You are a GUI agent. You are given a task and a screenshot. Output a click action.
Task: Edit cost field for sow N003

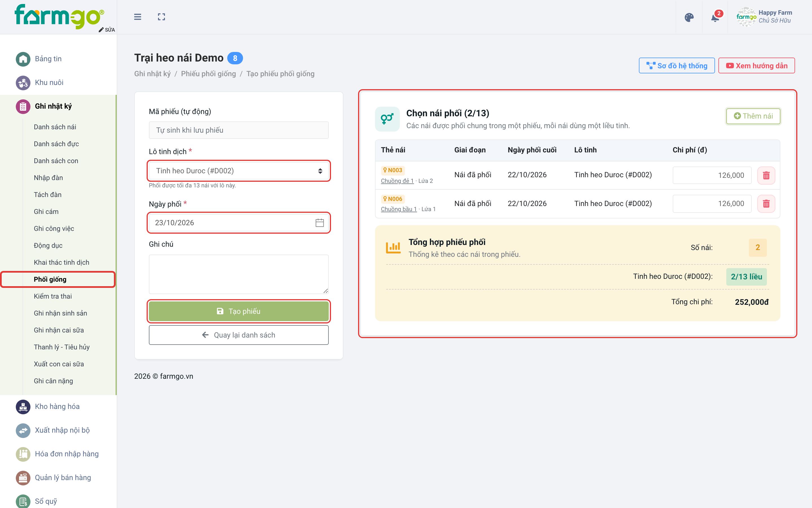[x=712, y=175]
